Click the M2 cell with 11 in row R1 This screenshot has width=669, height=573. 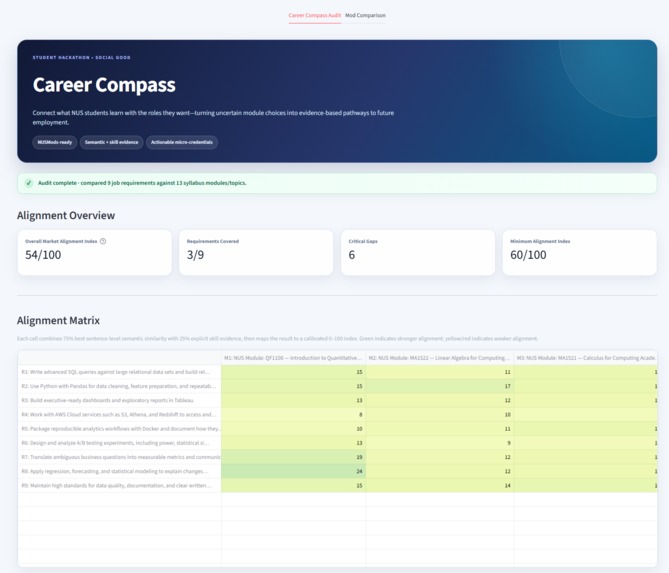(x=439, y=372)
